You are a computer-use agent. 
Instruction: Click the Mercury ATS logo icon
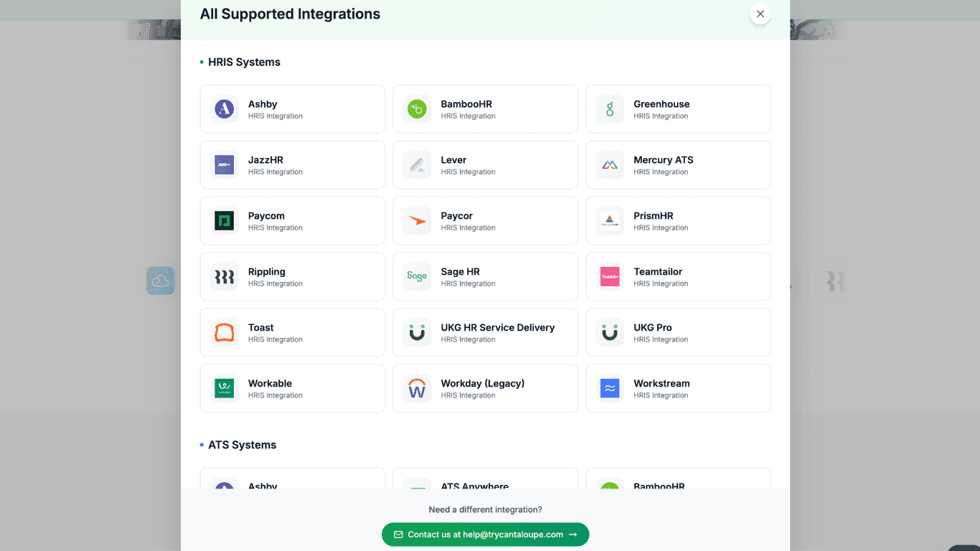pos(610,165)
